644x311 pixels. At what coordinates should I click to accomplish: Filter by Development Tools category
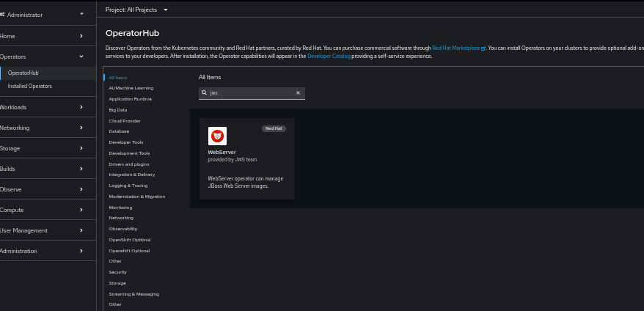tap(129, 153)
